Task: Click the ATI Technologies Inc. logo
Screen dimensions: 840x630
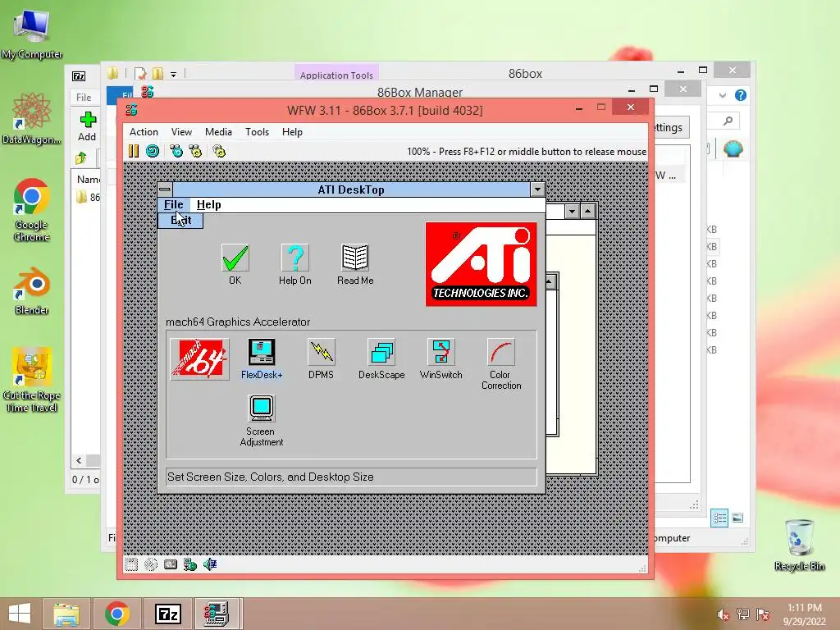Action: click(481, 264)
